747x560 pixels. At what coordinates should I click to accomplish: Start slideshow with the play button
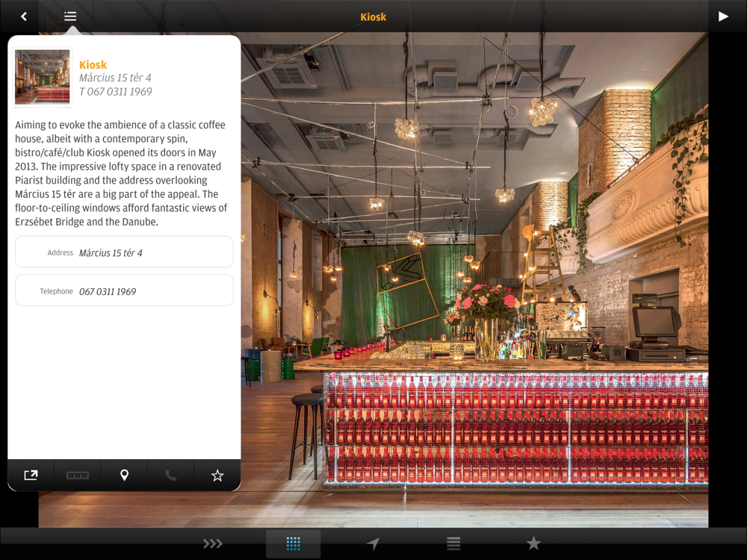point(723,16)
